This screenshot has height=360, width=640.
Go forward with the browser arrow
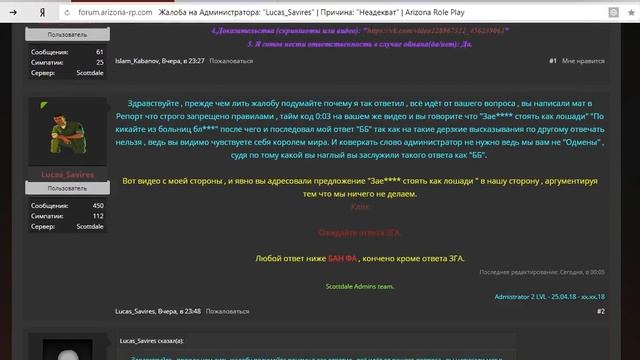click(x=13, y=13)
